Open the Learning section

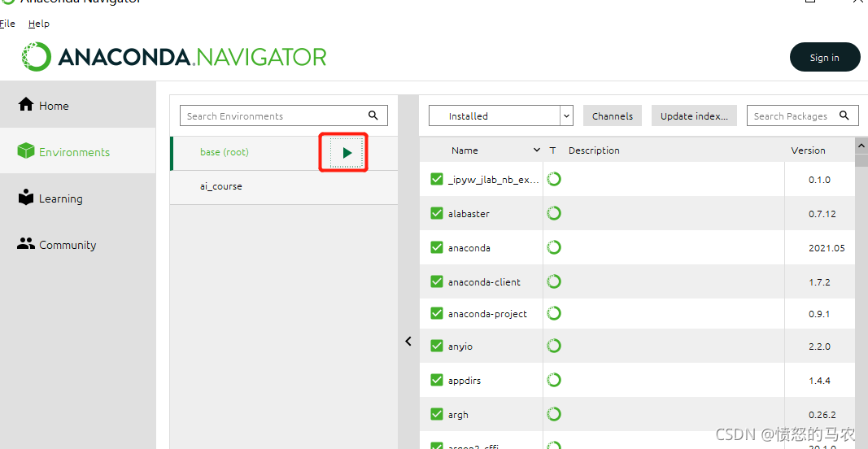click(77, 198)
